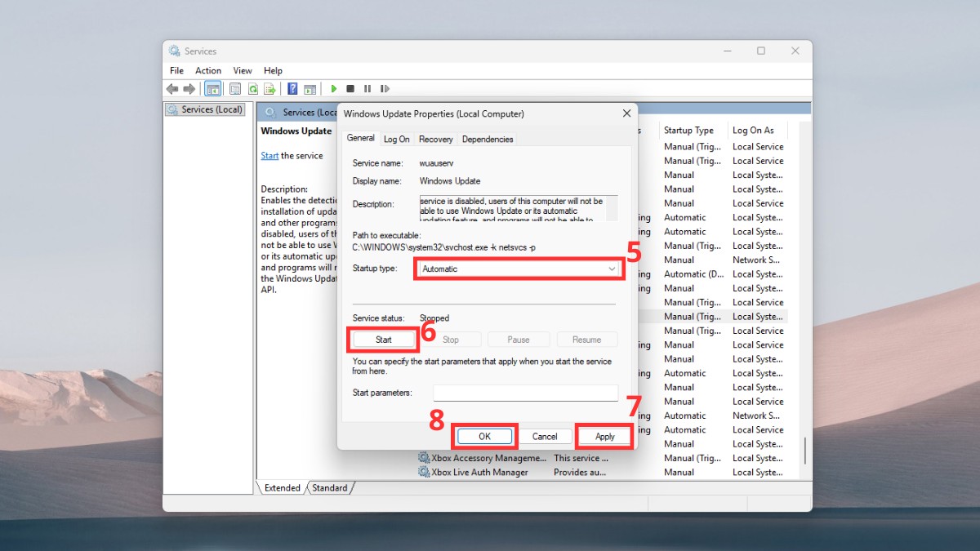Switch to the Standard view tab
The height and width of the screenshot is (551, 980).
pyautogui.click(x=330, y=488)
